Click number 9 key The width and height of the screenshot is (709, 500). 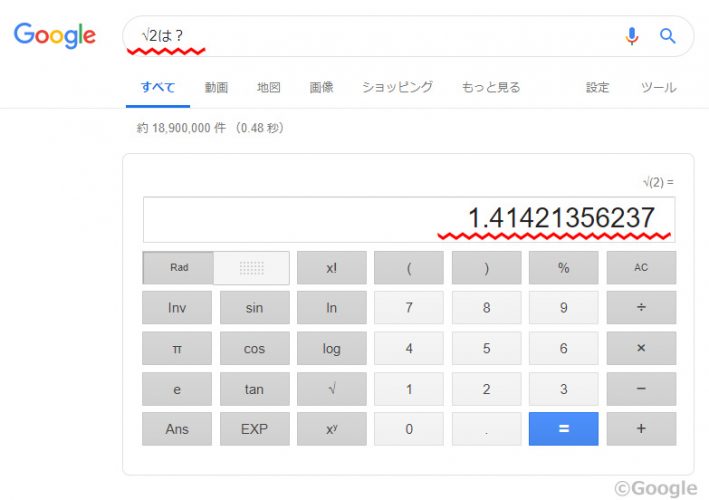563,308
